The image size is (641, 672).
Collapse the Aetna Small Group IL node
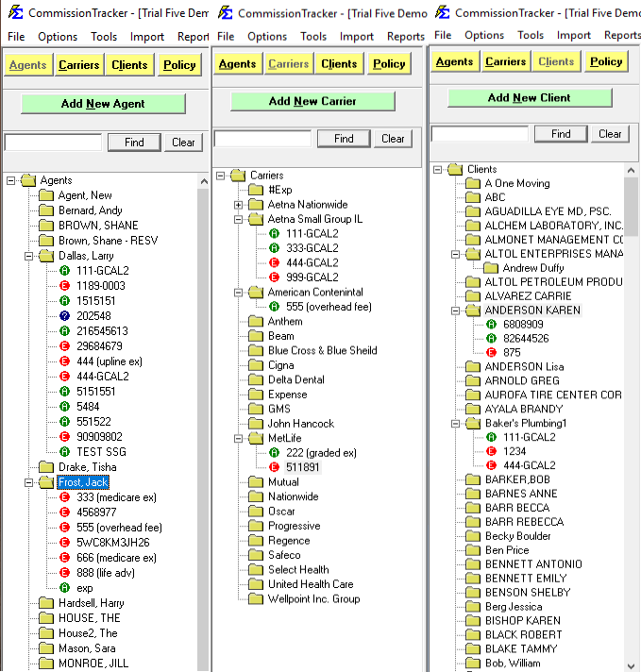click(x=239, y=219)
